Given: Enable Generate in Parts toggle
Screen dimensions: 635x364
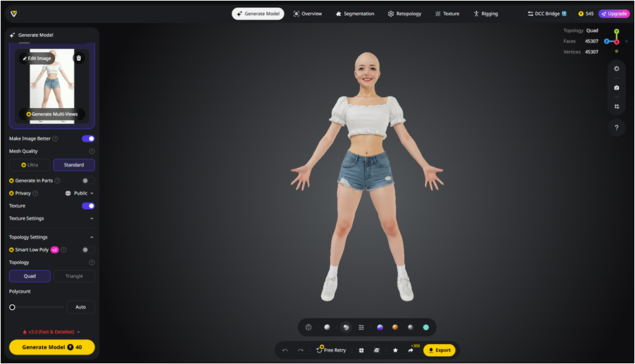Looking at the screenshot, I should point(88,180).
